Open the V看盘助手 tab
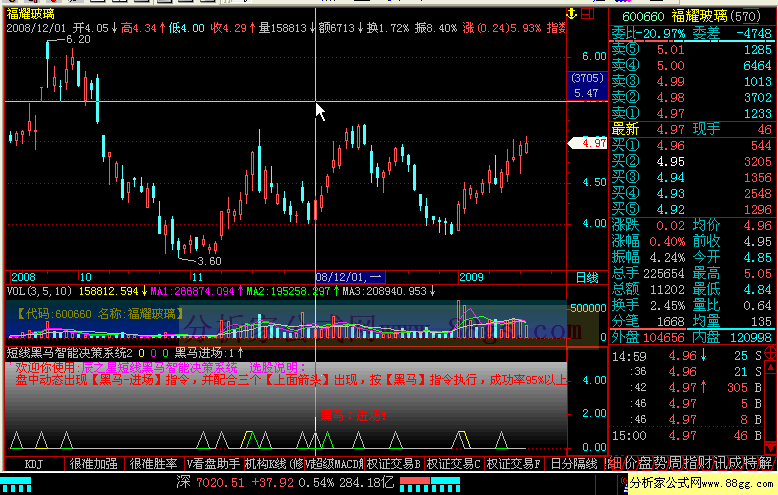This screenshot has width=778, height=495. coord(213,464)
